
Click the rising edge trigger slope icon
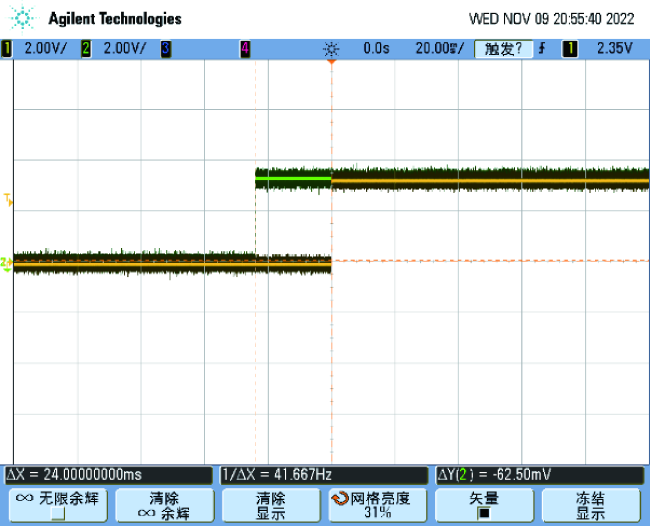tap(541, 48)
